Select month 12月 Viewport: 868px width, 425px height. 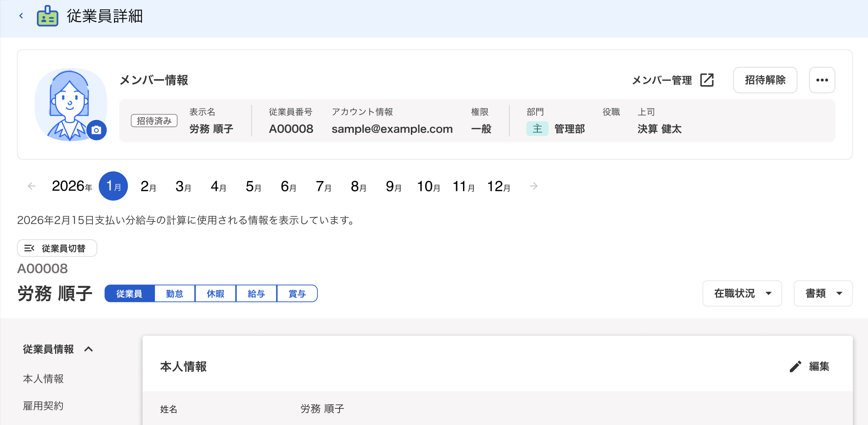499,186
